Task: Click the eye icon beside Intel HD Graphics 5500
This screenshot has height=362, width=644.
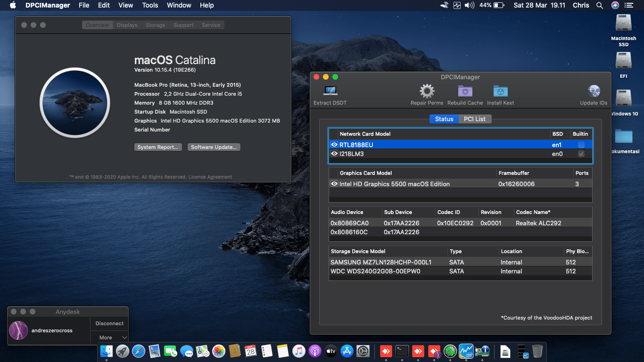Action: click(x=334, y=184)
